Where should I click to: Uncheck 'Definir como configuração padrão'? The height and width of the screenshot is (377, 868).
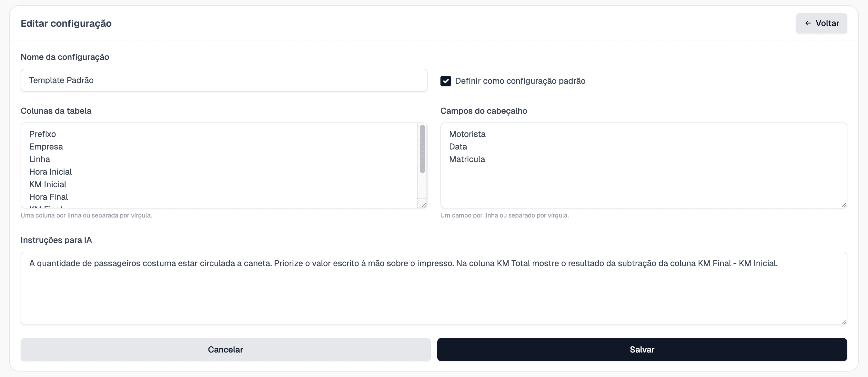[x=446, y=81]
